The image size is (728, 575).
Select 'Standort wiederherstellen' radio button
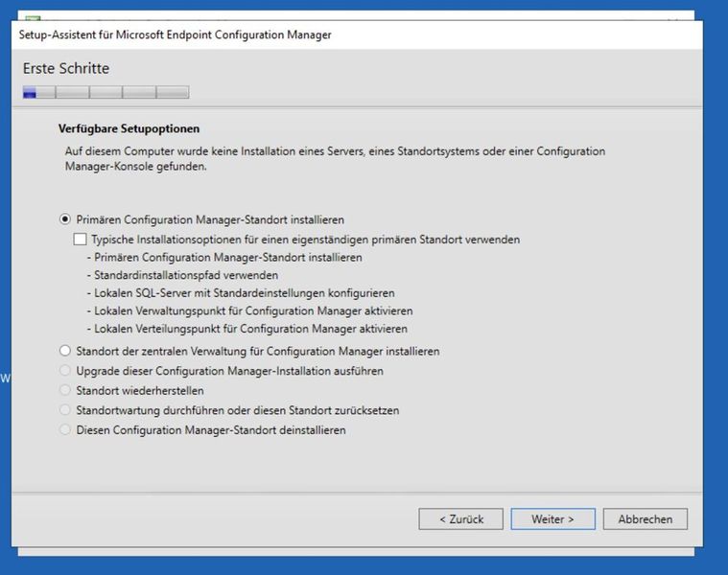[65, 390]
